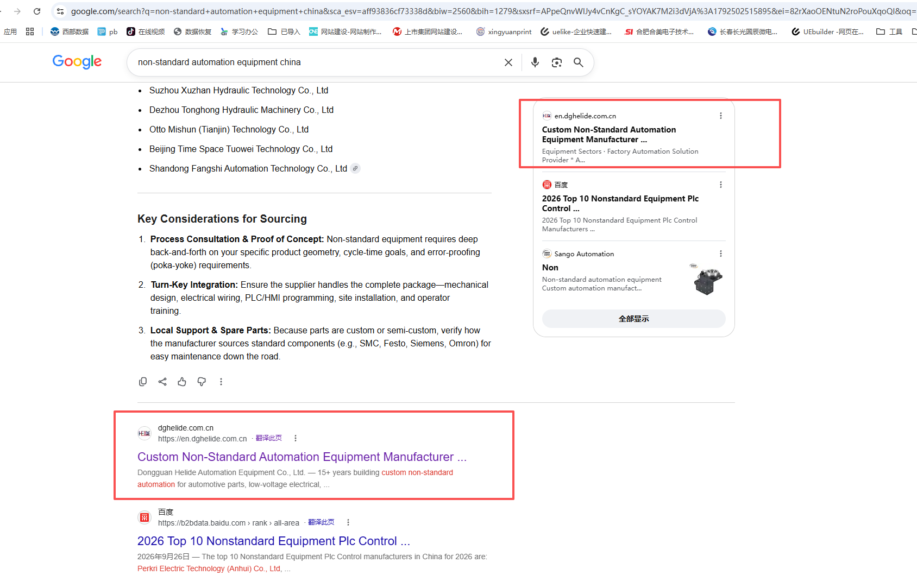Open UEbuilder bookmark

pos(827,31)
